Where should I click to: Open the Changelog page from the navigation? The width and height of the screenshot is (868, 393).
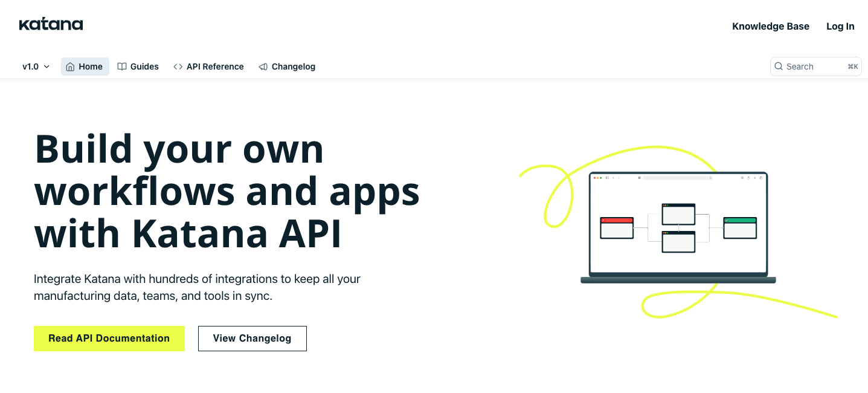point(293,67)
